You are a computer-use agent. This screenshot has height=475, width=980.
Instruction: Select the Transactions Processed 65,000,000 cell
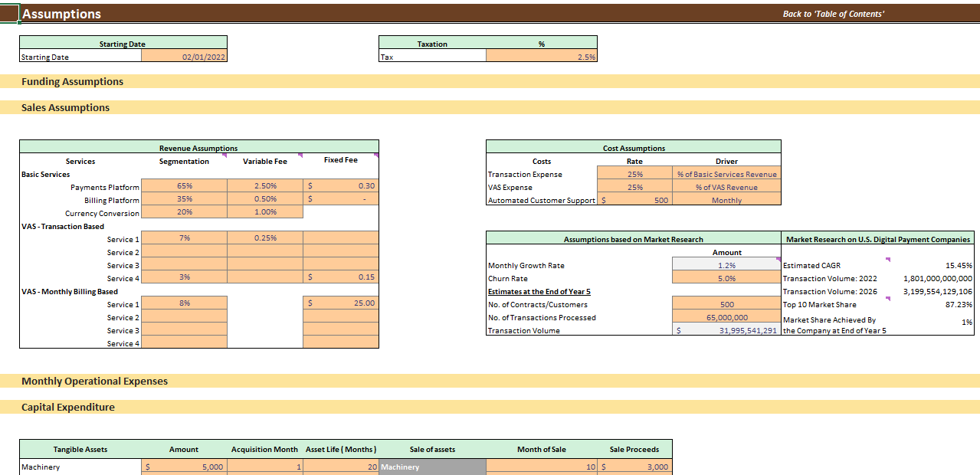[725, 317]
